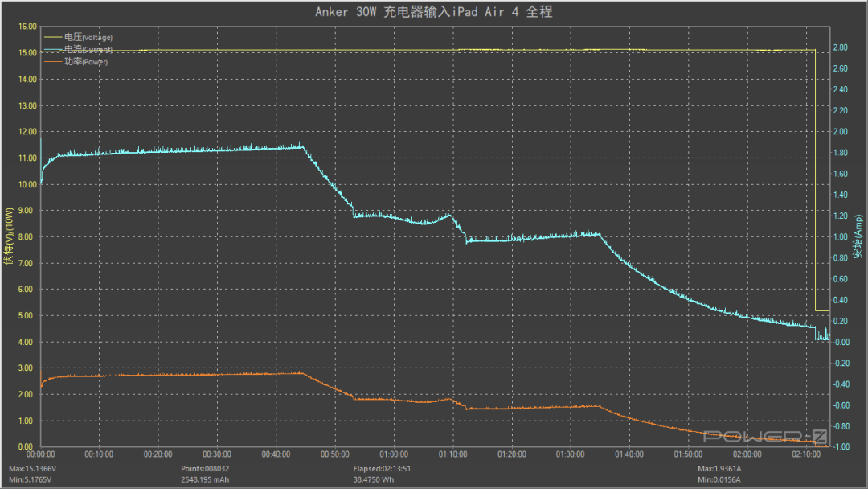Click the 3.00 left axis label
Screen dimensions: 868x489
27,368
